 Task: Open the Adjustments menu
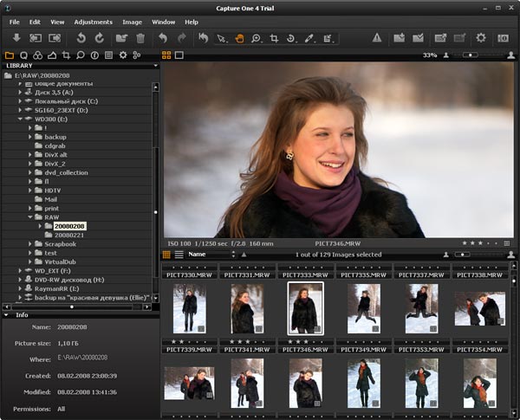click(x=93, y=21)
